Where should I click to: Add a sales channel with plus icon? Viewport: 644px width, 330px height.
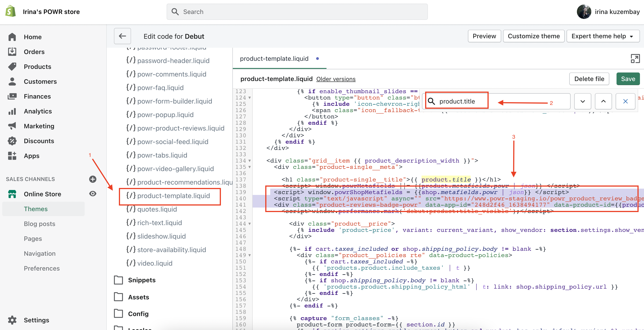pos(93,179)
